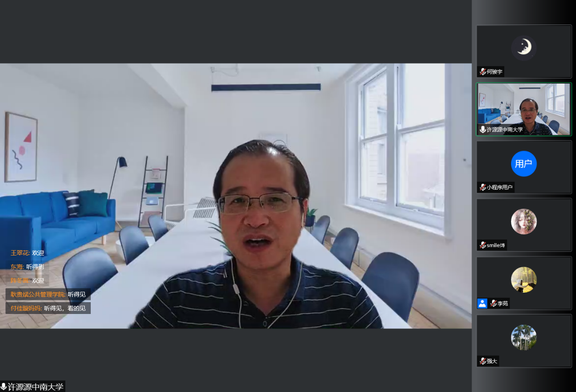
Task: Click the 小程序用户 name label
Action: click(x=500, y=187)
